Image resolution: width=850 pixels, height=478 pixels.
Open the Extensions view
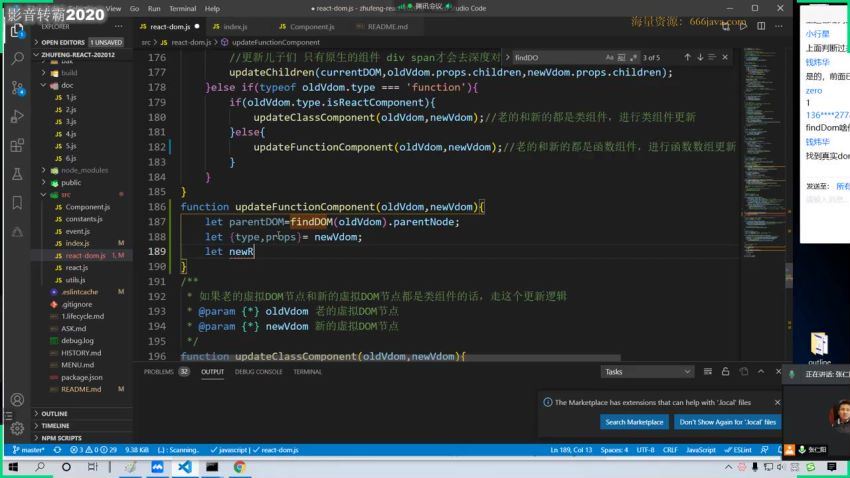(x=17, y=145)
